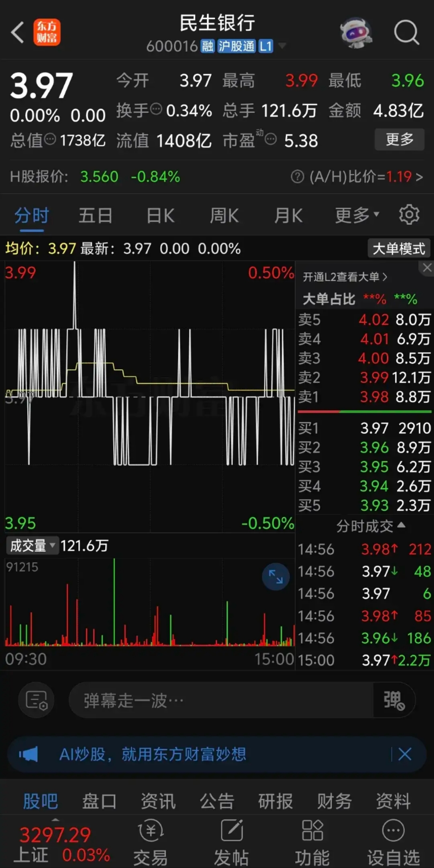Tap the 融 margin badge

click(208, 46)
